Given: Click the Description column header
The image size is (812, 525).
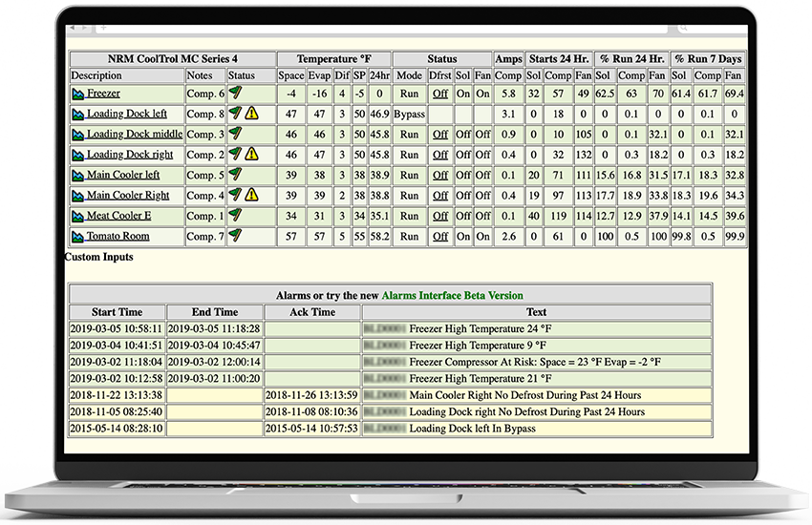Looking at the screenshot, I should click(x=127, y=75).
